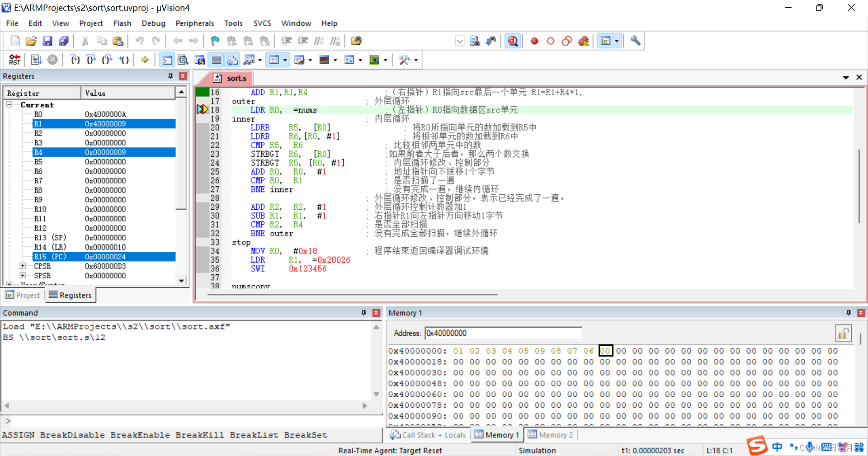Insert a bookmark with the flag icon
The width and height of the screenshot is (868, 456).
[x=215, y=41]
